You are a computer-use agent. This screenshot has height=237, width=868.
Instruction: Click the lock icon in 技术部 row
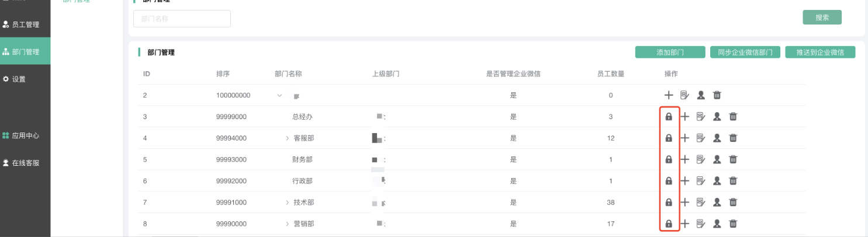[x=669, y=203]
